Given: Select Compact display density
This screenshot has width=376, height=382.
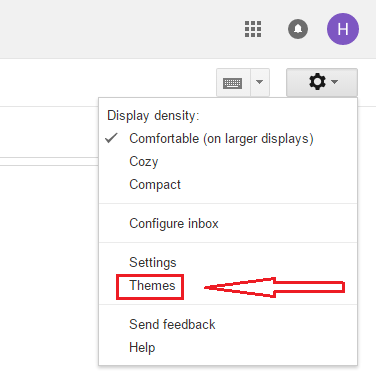Looking at the screenshot, I should 228,185.
